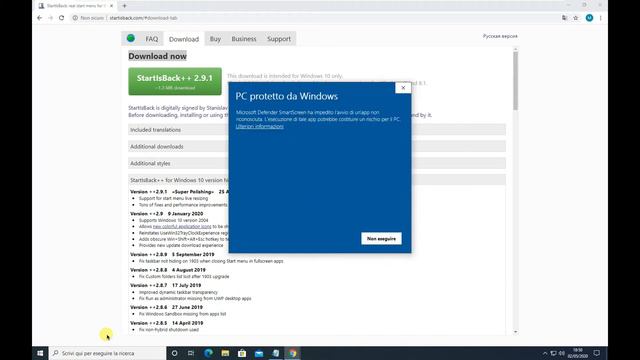Viewport: 640px width, 360px height.
Task: Click the green StartIsBack++ 2.9.1 download button
Action: 175,81
